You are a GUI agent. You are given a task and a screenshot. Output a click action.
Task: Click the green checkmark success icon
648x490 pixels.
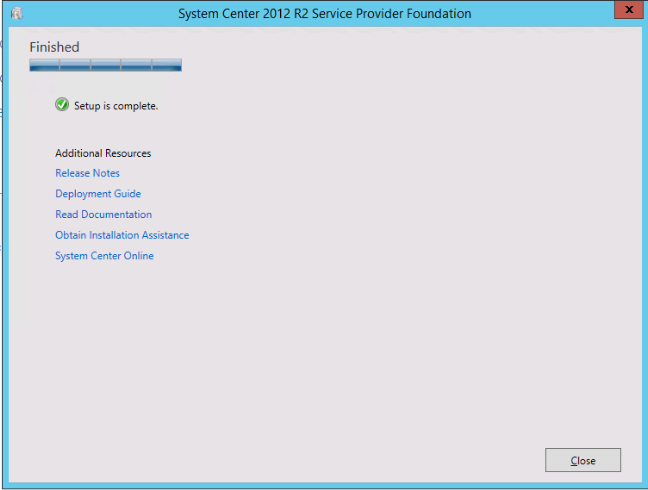62,105
